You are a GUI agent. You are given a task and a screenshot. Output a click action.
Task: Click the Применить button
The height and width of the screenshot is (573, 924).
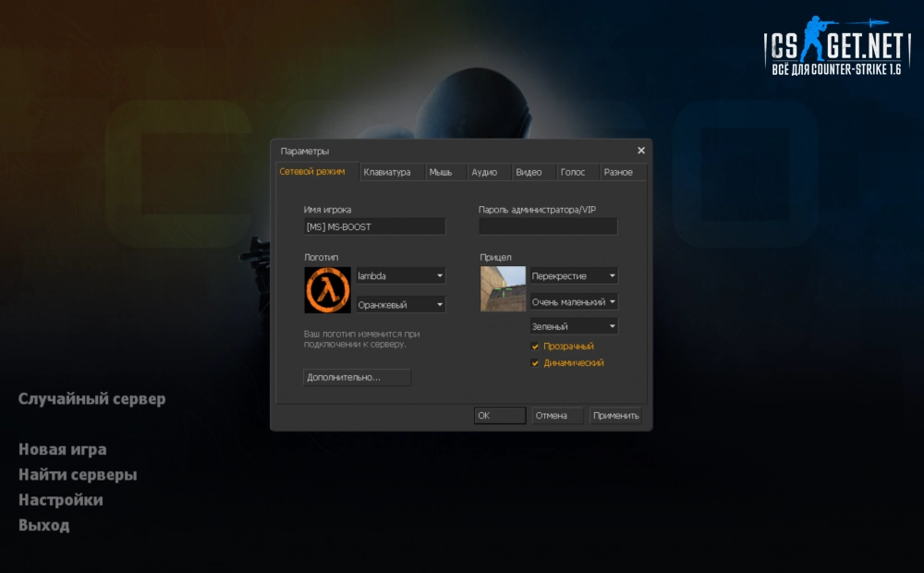pos(615,416)
